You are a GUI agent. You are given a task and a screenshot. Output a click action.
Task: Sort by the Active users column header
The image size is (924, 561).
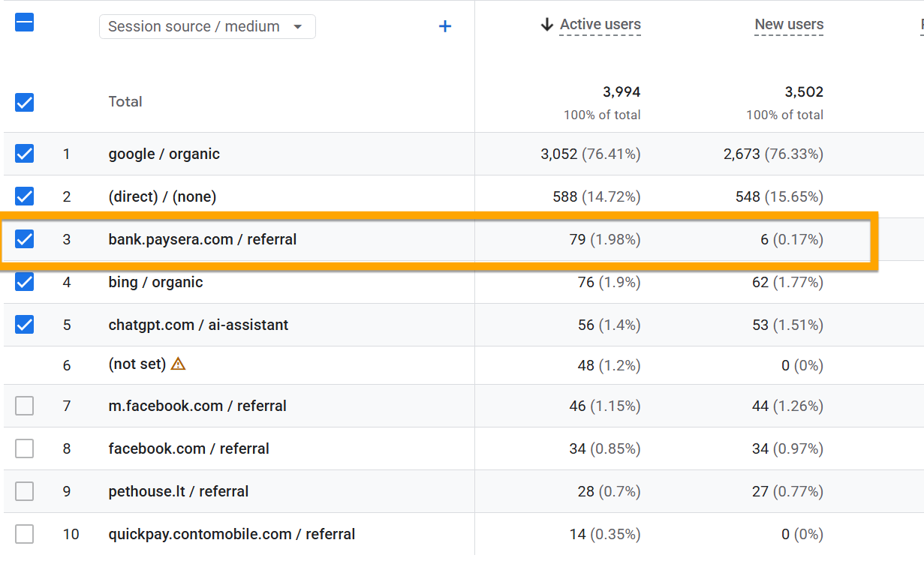point(600,25)
